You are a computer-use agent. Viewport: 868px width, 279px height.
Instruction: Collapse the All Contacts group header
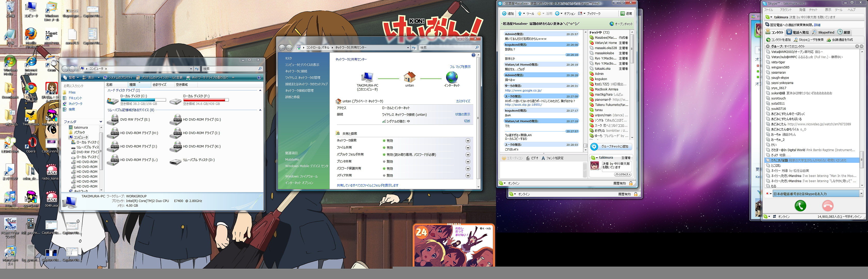[x=768, y=47]
